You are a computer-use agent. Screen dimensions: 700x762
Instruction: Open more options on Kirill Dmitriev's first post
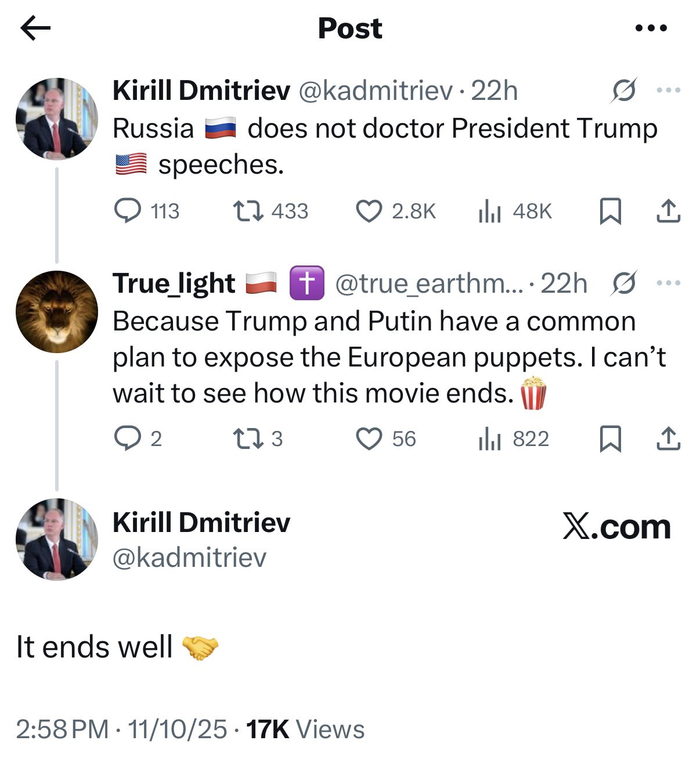click(668, 91)
